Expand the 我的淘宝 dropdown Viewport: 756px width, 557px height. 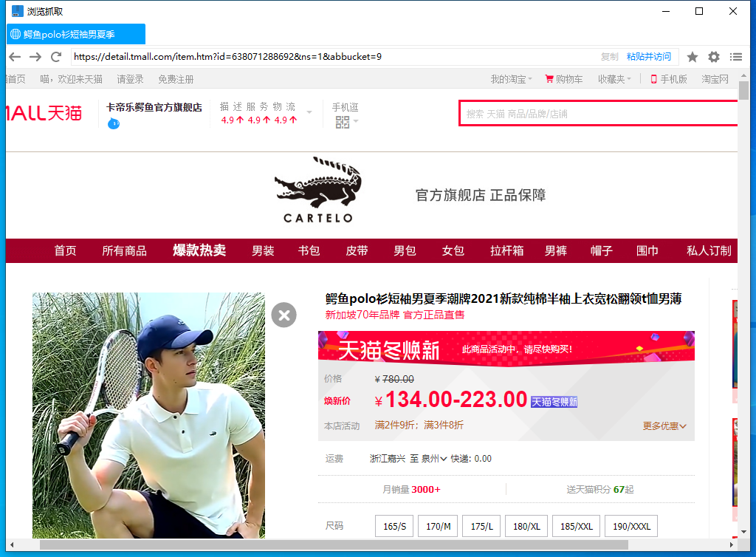tap(512, 79)
